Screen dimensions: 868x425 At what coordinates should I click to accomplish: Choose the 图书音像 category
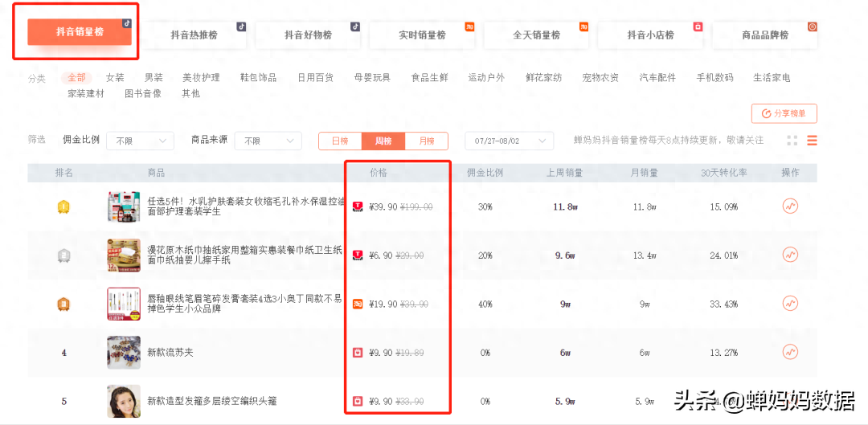(x=143, y=93)
